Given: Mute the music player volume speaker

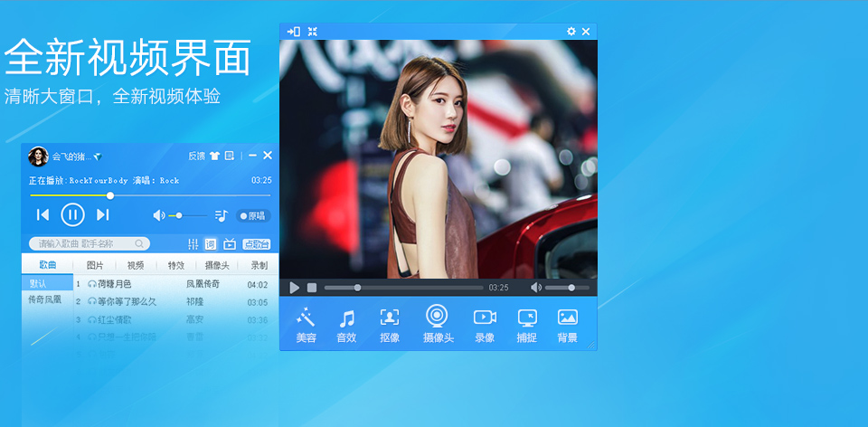Looking at the screenshot, I should click(x=159, y=215).
